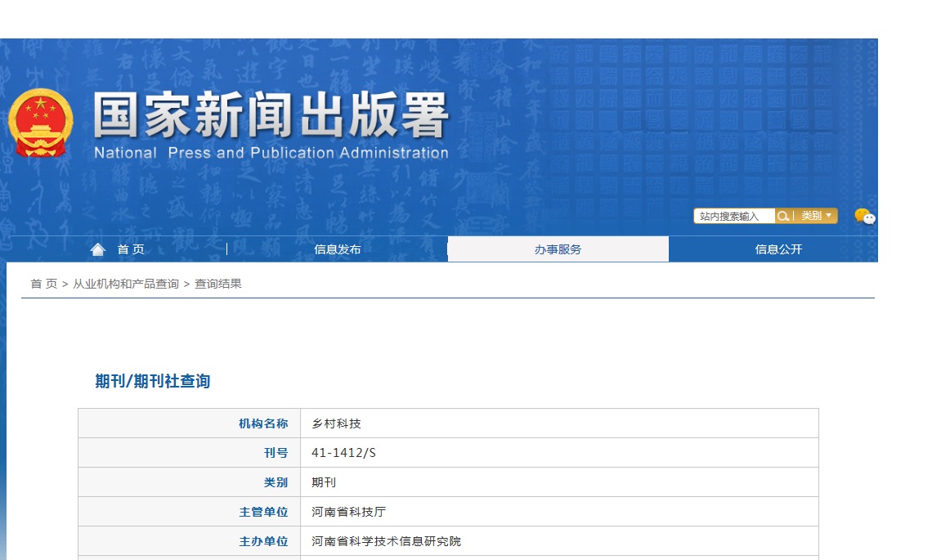Select the home icon beside 首页

point(98,249)
